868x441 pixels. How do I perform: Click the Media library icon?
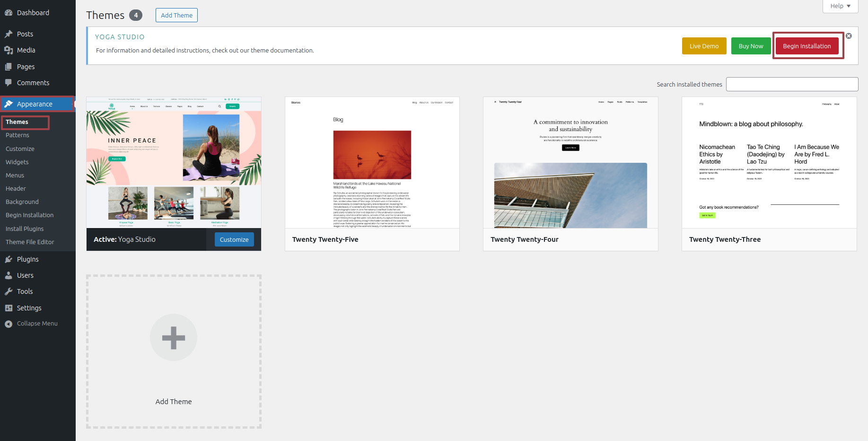pos(9,50)
